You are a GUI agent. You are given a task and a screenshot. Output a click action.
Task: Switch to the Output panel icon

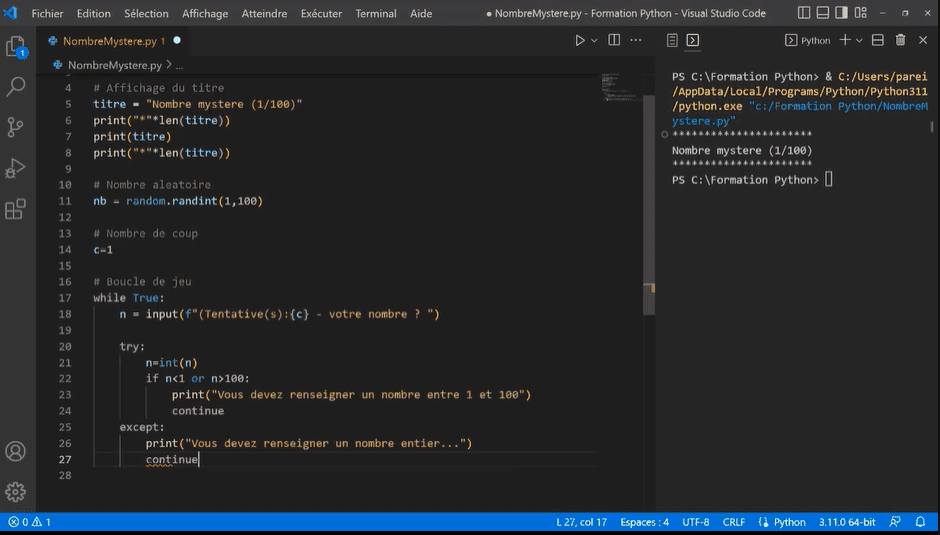click(x=672, y=40)
